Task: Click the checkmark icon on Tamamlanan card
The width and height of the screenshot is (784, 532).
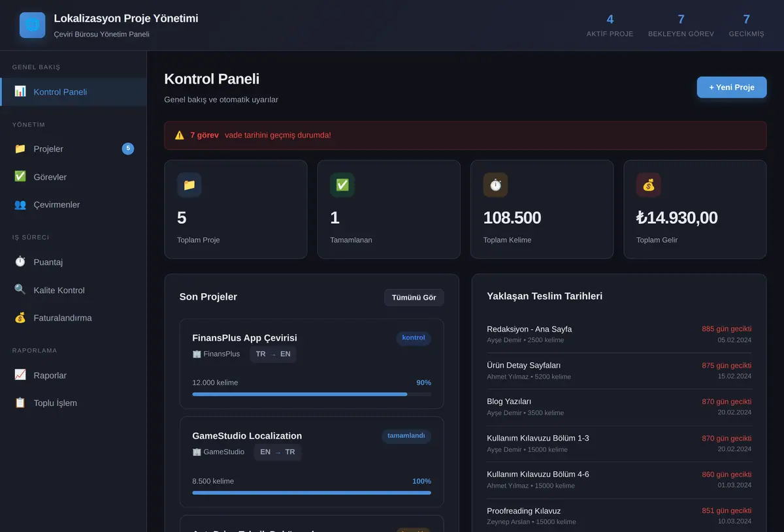Action: coord(342,185)
